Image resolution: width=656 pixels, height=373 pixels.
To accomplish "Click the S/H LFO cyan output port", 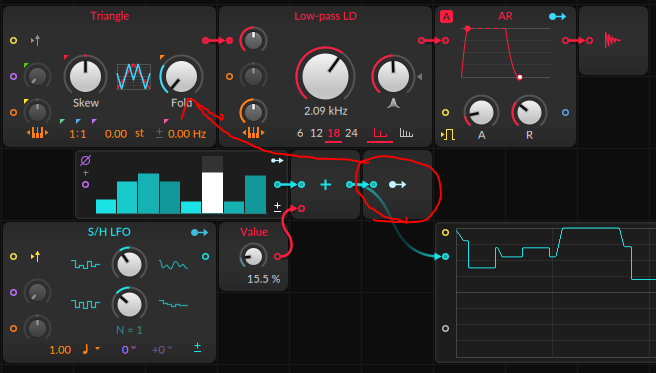I will 205,256.
